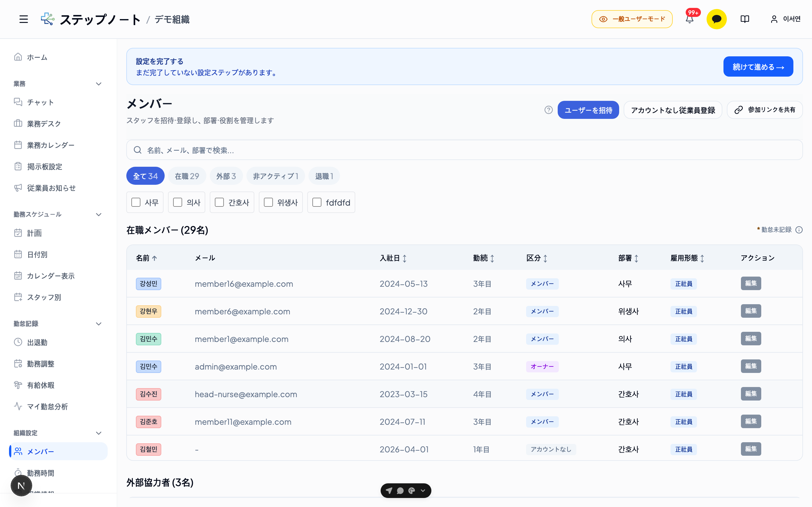The image size is (812, 507).
Task: Collapse the 勤務スケジュール sidebar section
Action: [x=99, y=215]
